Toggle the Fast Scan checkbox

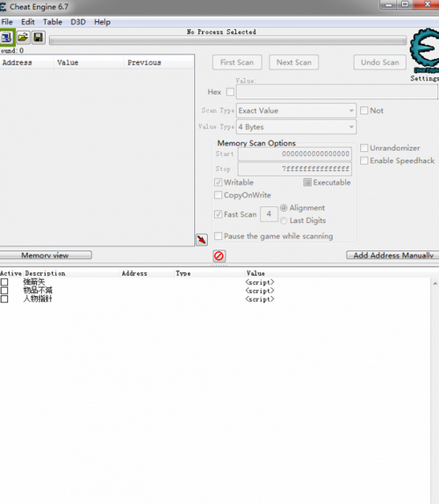(x=219, y=214)
